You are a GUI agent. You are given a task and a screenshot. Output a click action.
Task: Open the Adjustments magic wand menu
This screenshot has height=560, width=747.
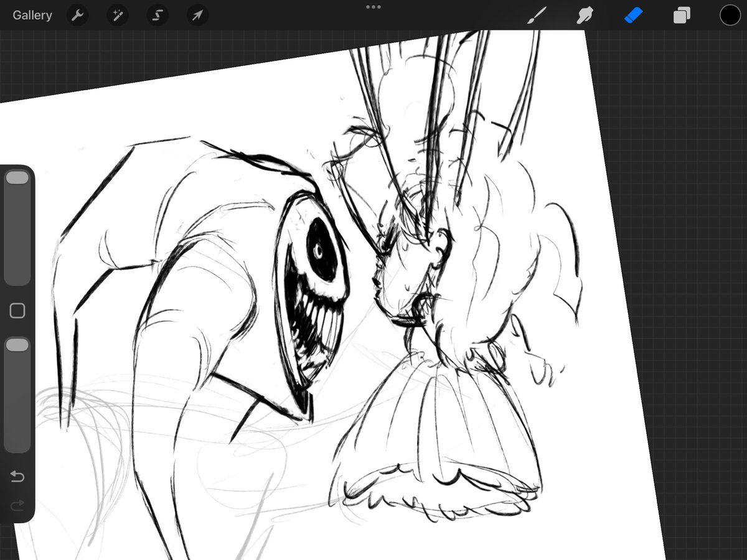tap(117, 16)
